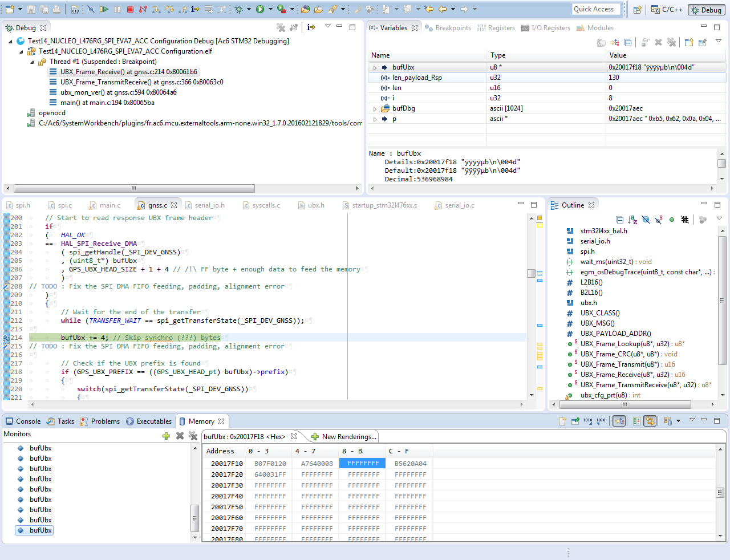The height and width of the screenshot is (560, 730).
Task: Select the openocd process entry
Action: (x=46, y=113)
